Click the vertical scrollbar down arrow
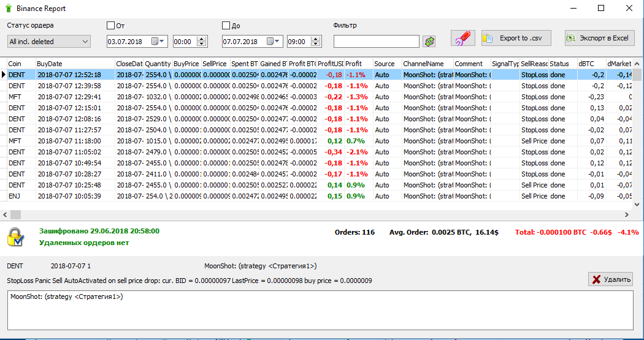 coord(637,204)
